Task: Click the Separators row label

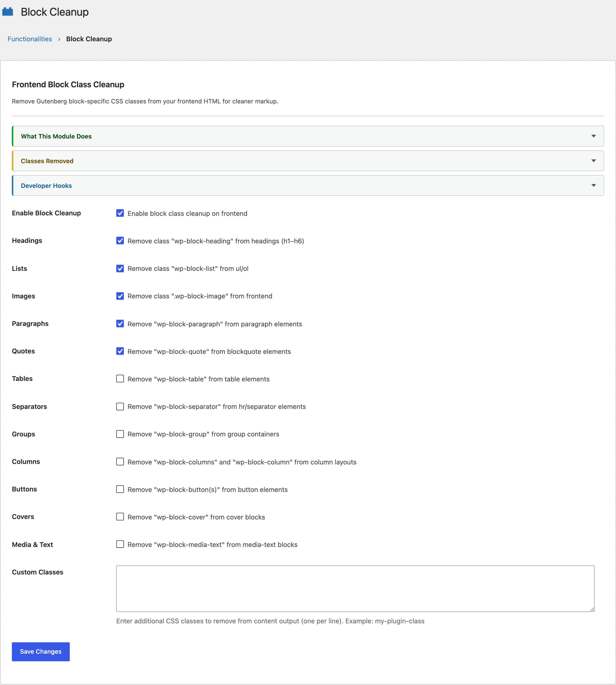Action: click(29, 407)
